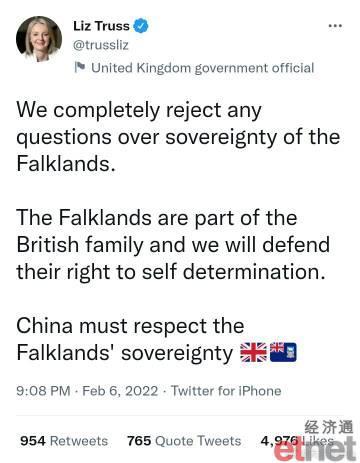View the 4,976 Likes list
Image resolution: width=360 pixels, height=463 pixels.
pos(297,441)
